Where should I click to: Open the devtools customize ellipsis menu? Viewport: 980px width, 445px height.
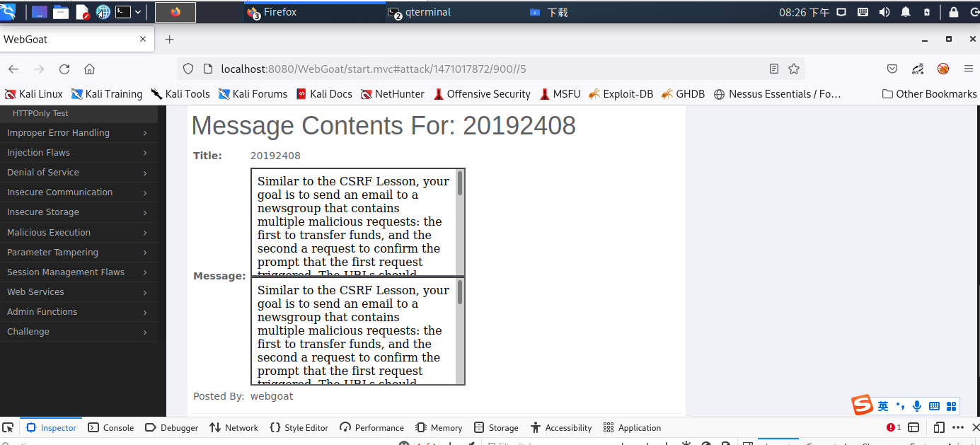(x=958, y=427)
